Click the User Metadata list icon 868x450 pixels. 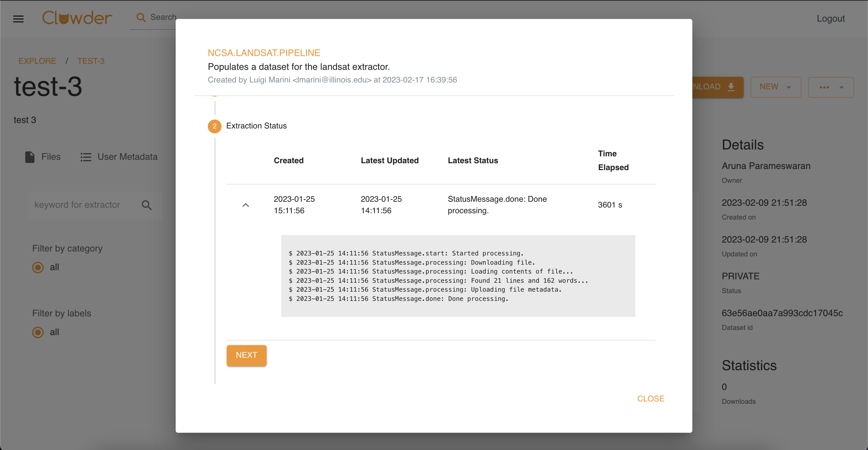click(86, 157)
